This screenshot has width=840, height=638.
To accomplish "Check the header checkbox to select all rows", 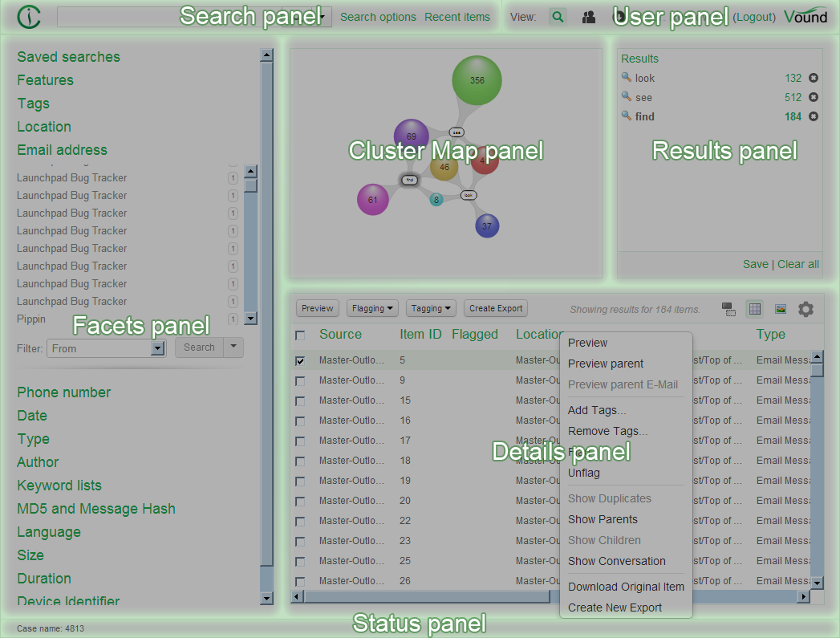I will pyautogui.click(x=300, y=335).
